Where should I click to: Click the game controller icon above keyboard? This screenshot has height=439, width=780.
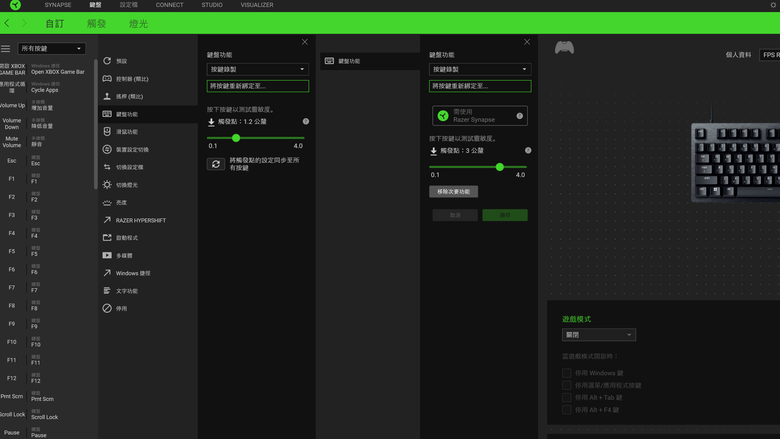tap(564, 48)
